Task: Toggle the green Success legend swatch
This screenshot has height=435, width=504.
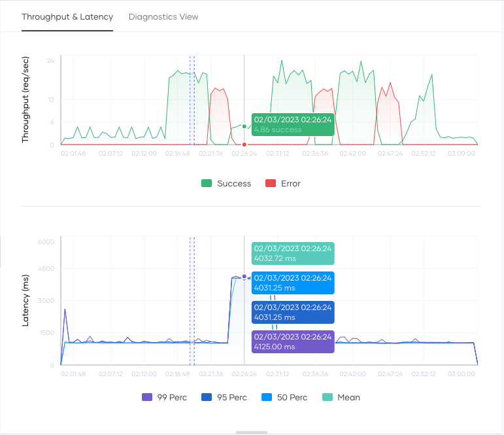Action: [x=207, y=184]
